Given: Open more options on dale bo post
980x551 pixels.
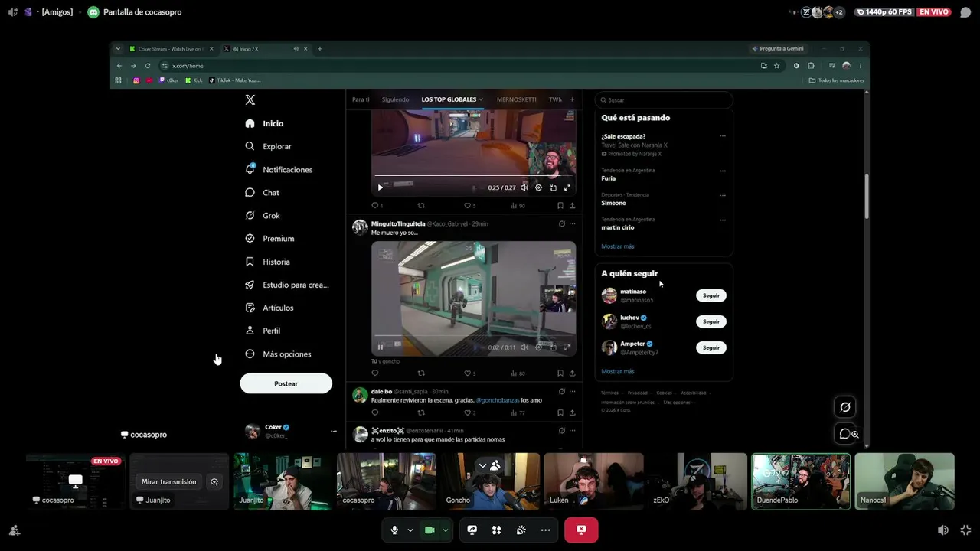Looking at the screenshot, I should point(572,392).
